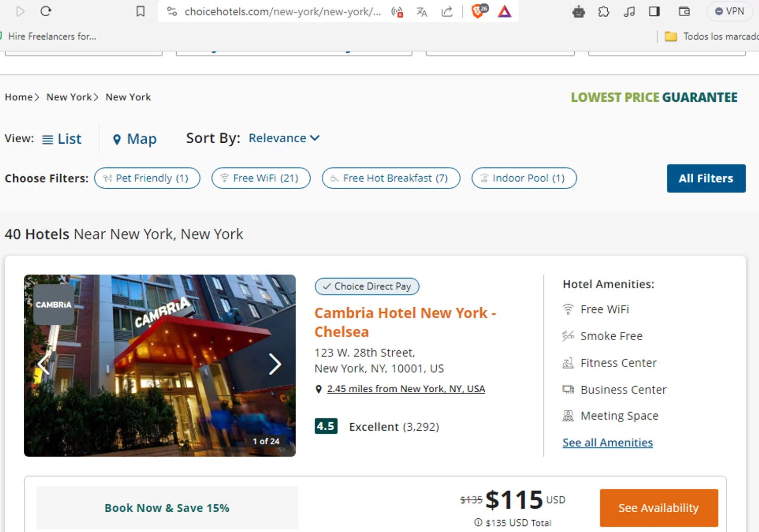Open Cambria hotel photo thumbnail
The height and width of the screenshot is (532, 759).
coord(160,365)
